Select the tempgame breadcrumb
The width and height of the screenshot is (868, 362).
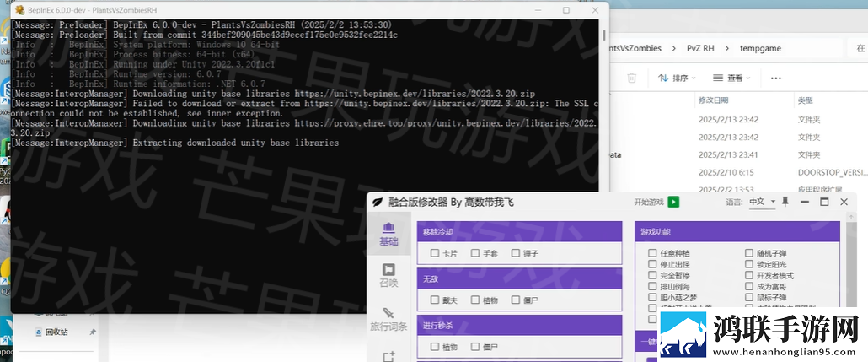[x=760, y=48]
